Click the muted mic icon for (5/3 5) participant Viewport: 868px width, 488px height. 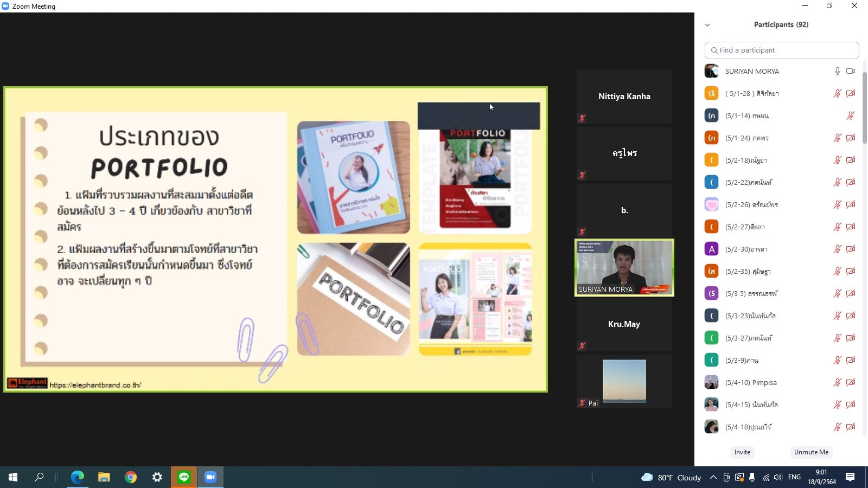(838, 293)
